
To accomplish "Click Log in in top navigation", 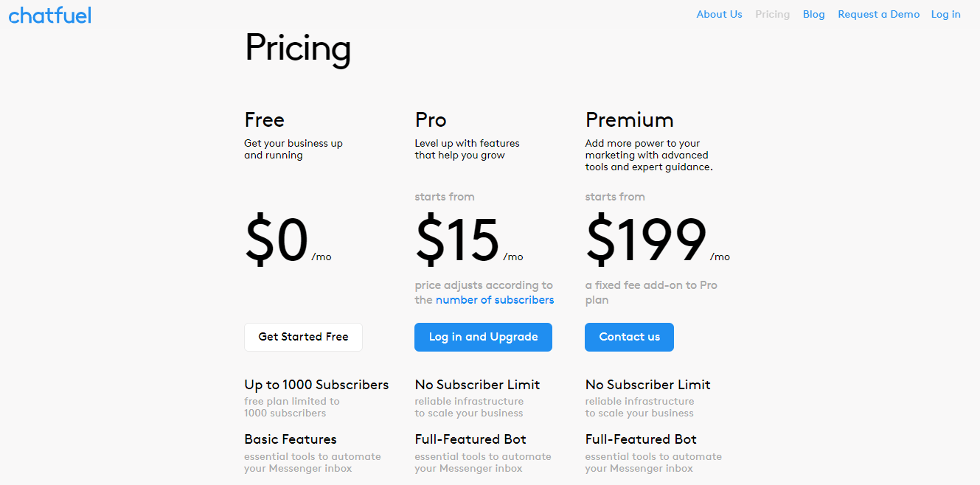I will click(x=945, y=14).
